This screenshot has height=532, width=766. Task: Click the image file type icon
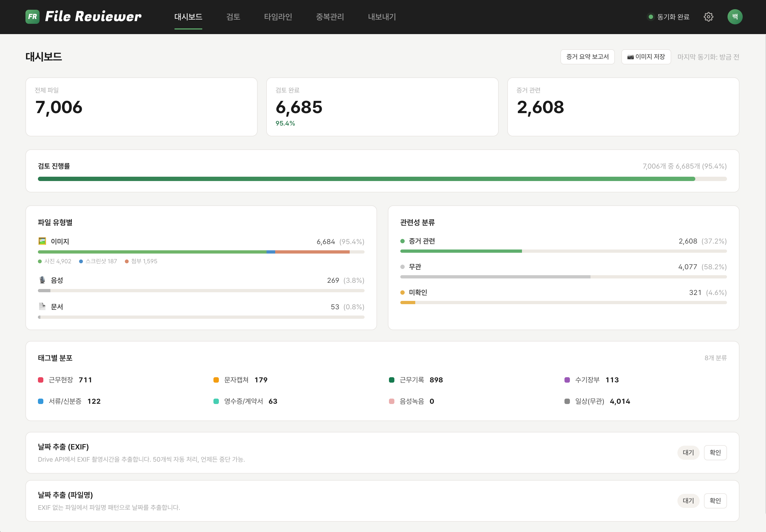click(x=42, y=241)
